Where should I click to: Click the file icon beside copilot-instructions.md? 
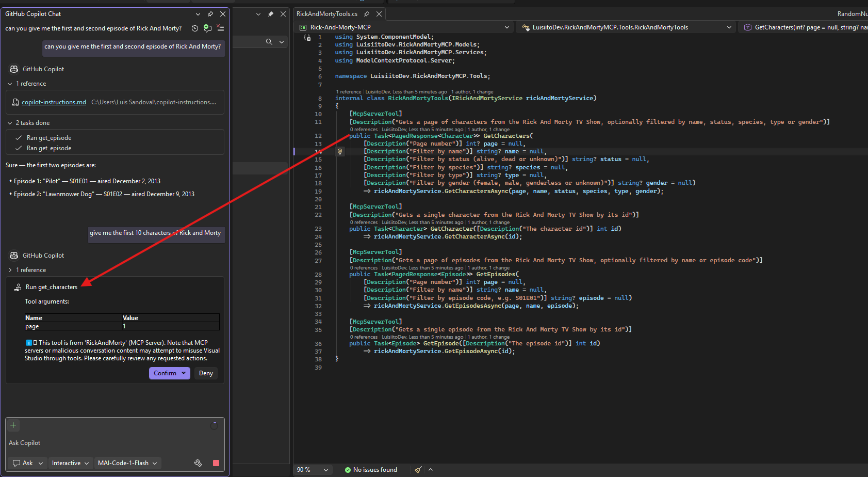pyautogui.click(x=15, y=103)
